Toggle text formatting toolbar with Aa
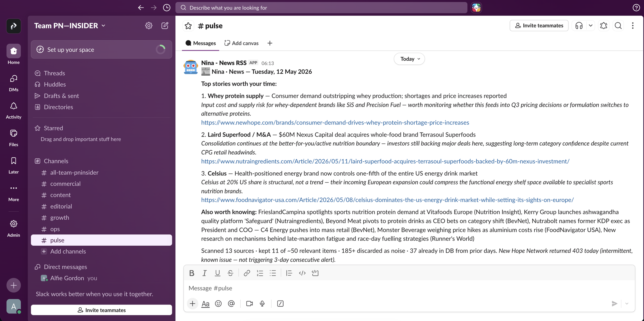 tap(205, 303)
